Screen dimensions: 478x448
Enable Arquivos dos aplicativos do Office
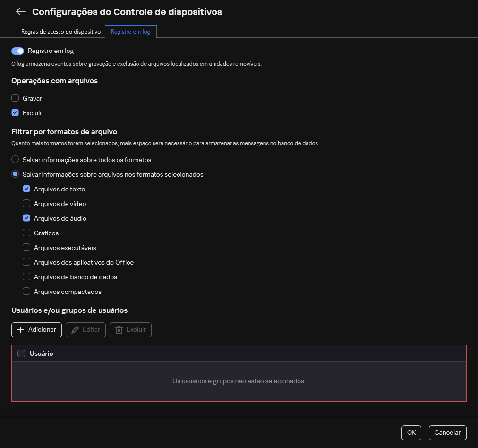[x=26, y=262]
